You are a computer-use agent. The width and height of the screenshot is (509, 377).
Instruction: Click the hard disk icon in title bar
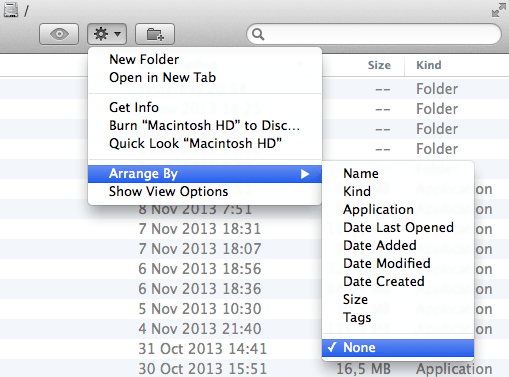tap(11, 10)
